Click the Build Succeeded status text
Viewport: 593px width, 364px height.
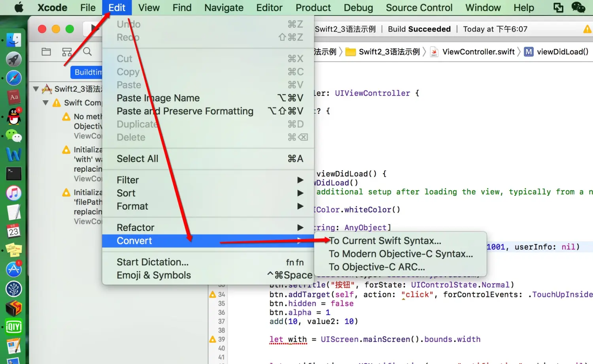419,29
